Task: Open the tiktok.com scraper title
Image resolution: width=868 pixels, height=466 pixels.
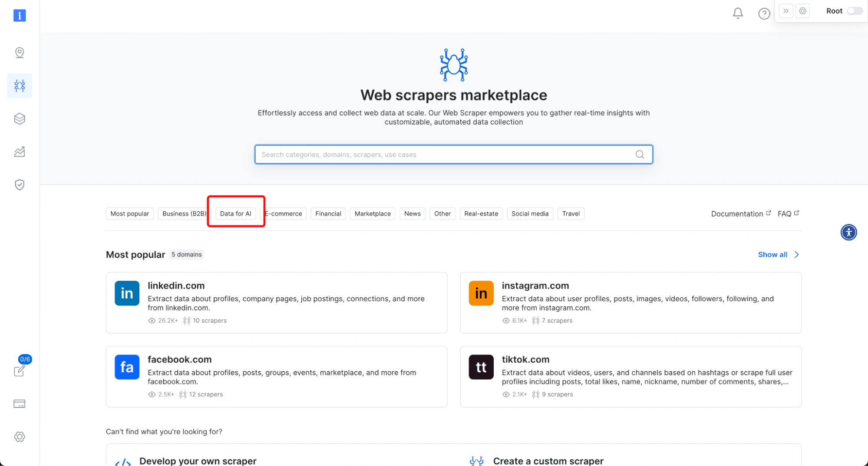Action: pyautogui.click(x=525, y=359)
